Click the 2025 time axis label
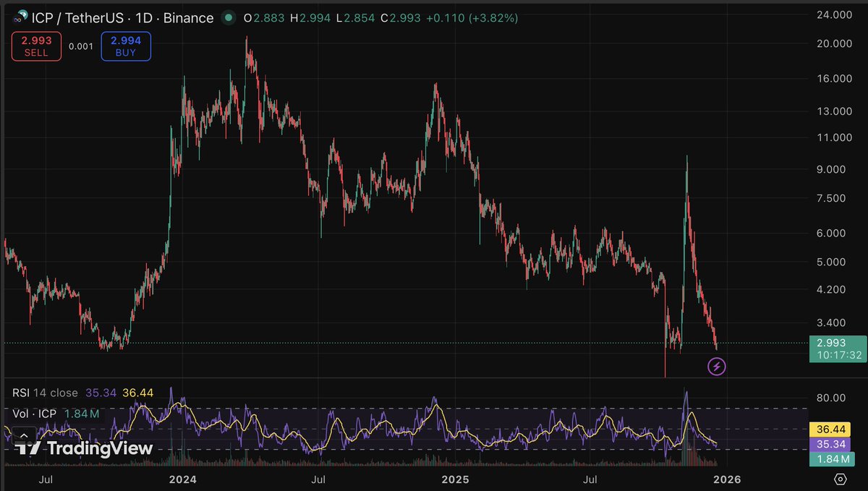Screen dimensions: 868x491 [x=455, y=479]
